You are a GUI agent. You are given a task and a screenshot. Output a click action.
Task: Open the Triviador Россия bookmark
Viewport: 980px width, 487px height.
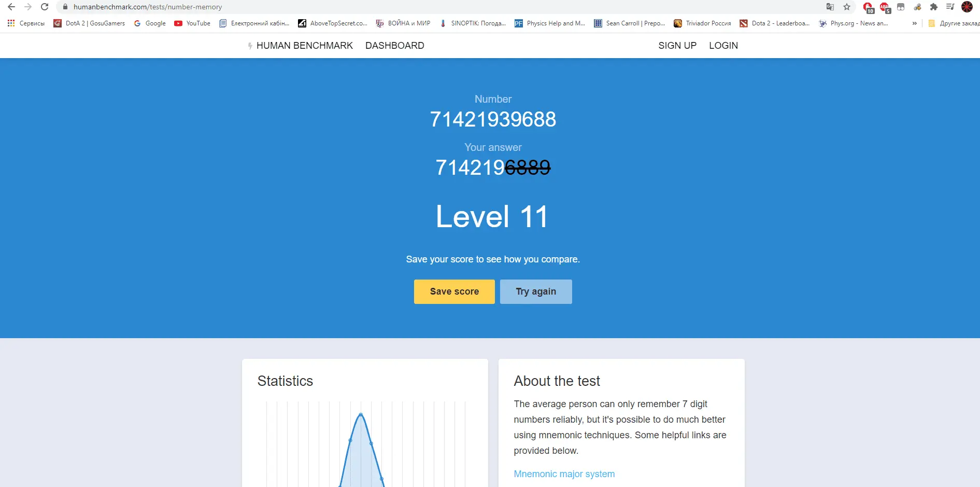[x=702, y=23]
